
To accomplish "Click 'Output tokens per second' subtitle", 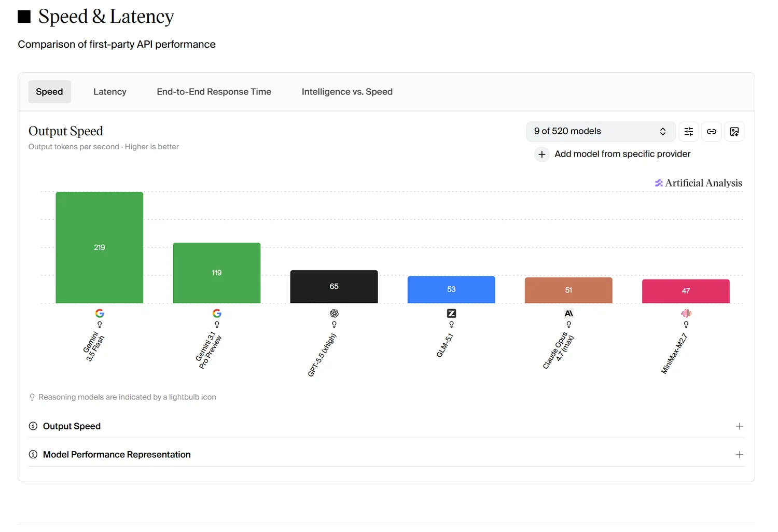I will point(74,147).
